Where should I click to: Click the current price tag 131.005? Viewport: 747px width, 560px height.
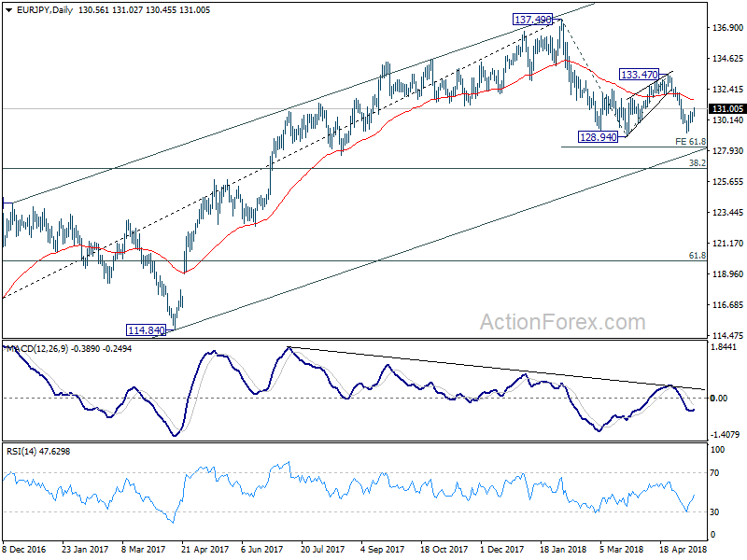[727, 109]
